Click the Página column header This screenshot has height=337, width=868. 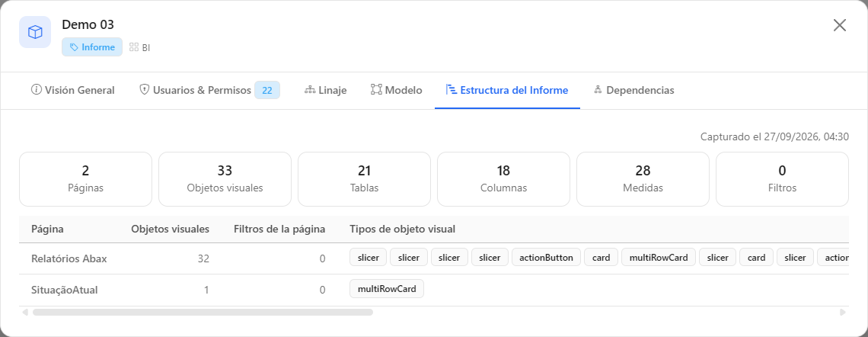pyautogui.click(x=47, y=229)
